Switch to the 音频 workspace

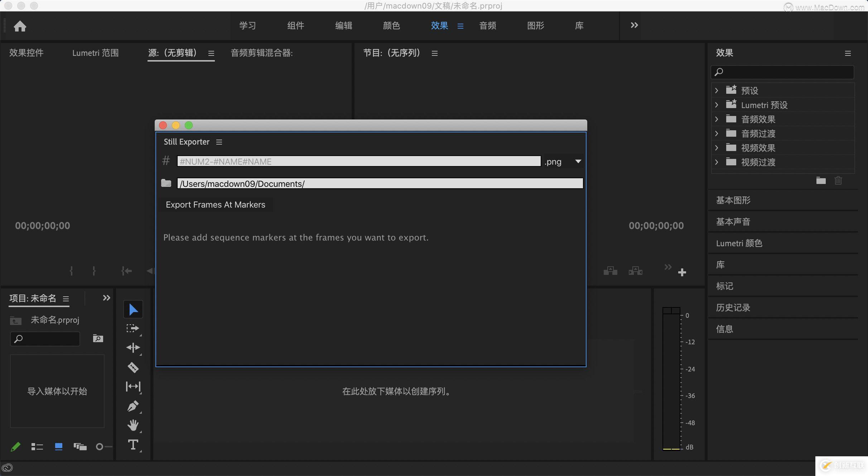488,26
